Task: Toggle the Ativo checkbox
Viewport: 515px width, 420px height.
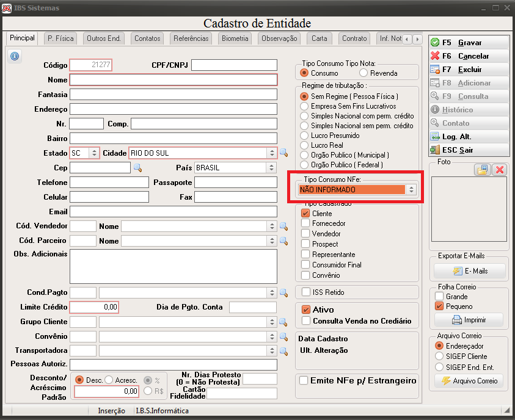Action: click(306, 310)
